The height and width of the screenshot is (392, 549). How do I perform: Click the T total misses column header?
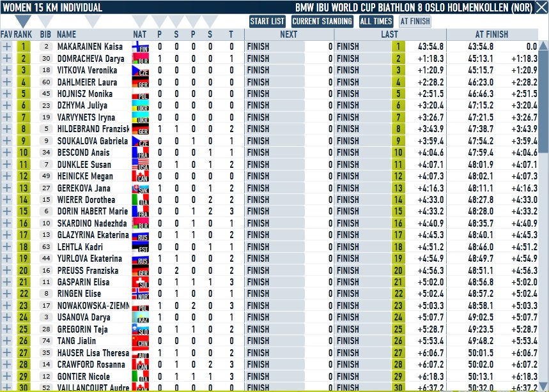[x=231, y=34]
